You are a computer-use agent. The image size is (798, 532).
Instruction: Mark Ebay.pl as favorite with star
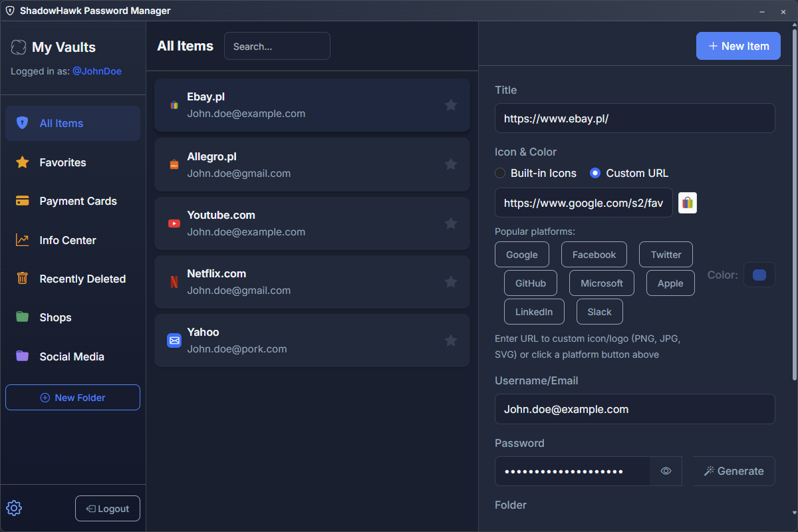[x=451, y=105]
